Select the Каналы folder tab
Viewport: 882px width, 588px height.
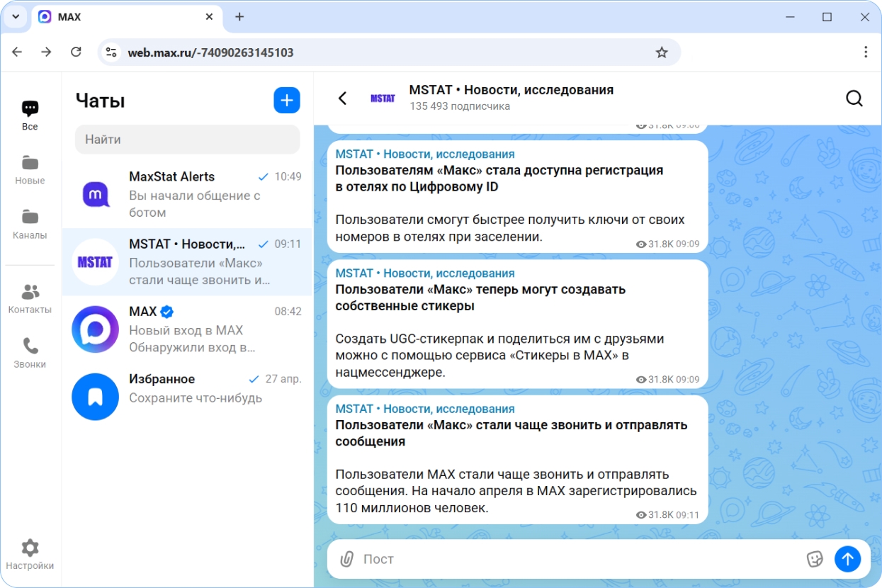point(30,225)
